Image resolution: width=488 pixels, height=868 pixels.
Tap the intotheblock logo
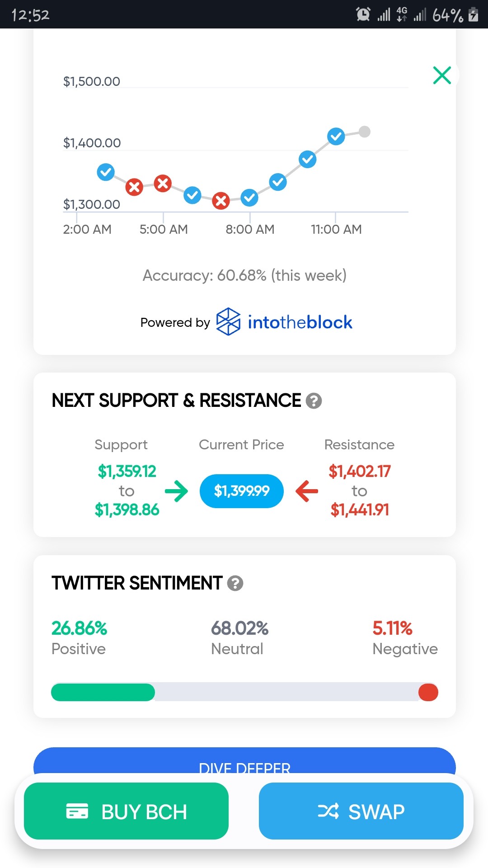pos(228,322)
